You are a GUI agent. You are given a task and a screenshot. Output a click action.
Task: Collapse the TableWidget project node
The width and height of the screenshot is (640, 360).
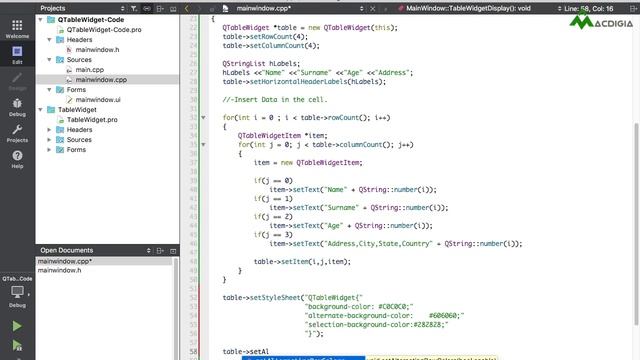pyautogui.click(x=40, y=110)
